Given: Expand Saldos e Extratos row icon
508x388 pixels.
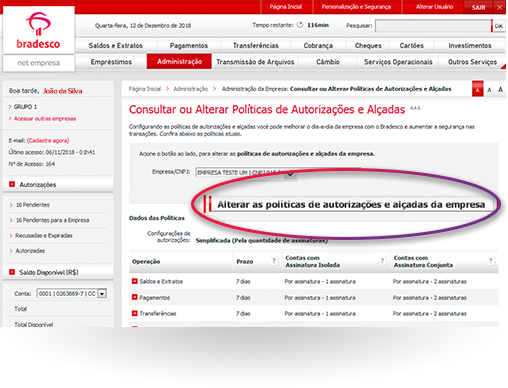Looking at the screenshot, I should [x=135, y=281].
